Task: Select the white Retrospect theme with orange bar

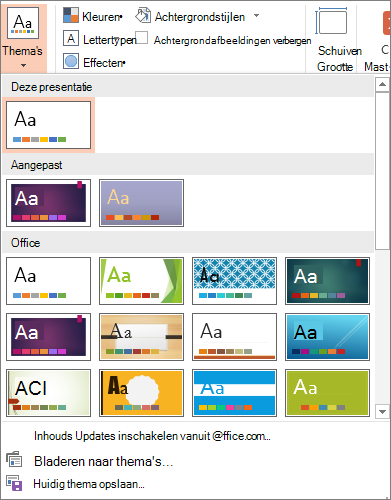Action: coord(234,337)
